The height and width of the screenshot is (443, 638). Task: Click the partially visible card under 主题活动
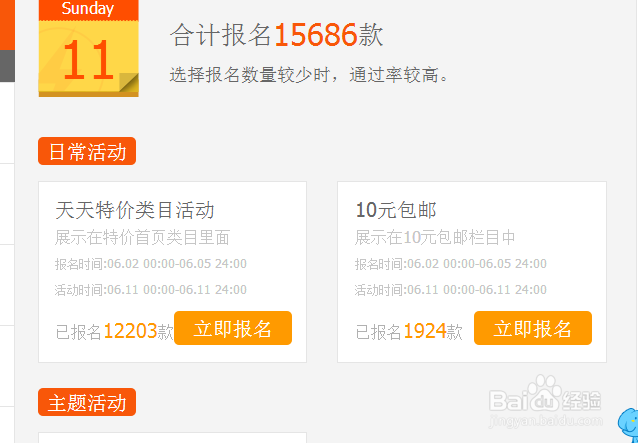[x=173, y=438]
